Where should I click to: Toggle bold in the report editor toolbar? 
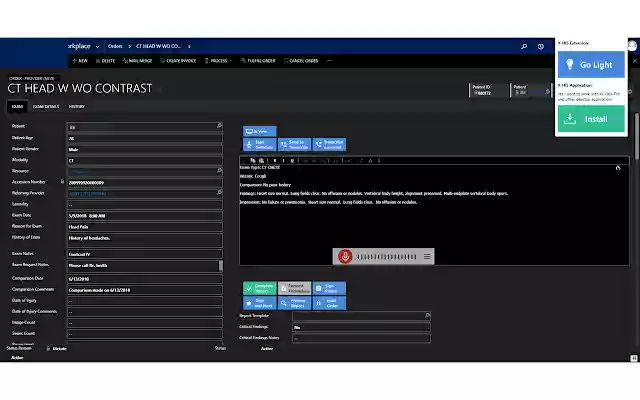tap(275, 160)
